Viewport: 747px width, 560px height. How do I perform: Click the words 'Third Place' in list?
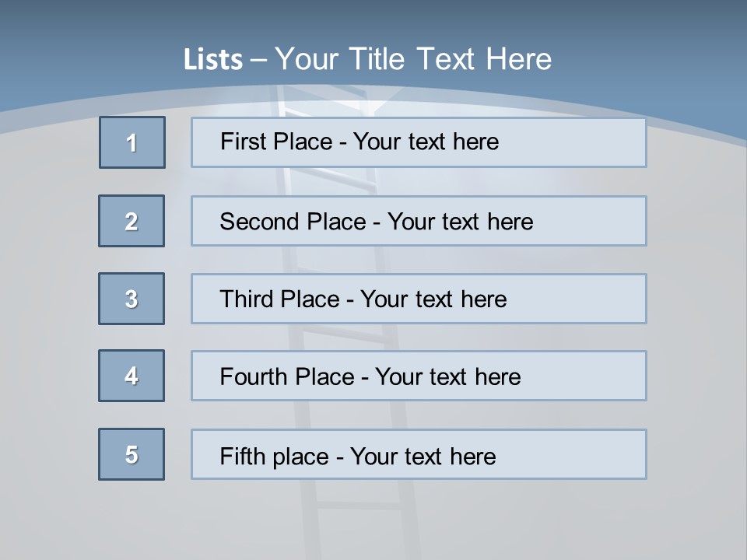click(x=279, y=299)
